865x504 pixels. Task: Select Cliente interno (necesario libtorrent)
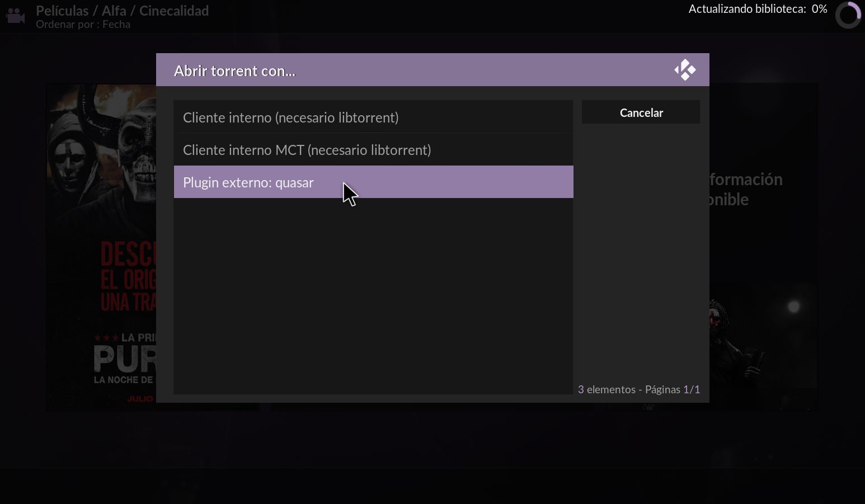pyautogui.click(x=373, y=117)
